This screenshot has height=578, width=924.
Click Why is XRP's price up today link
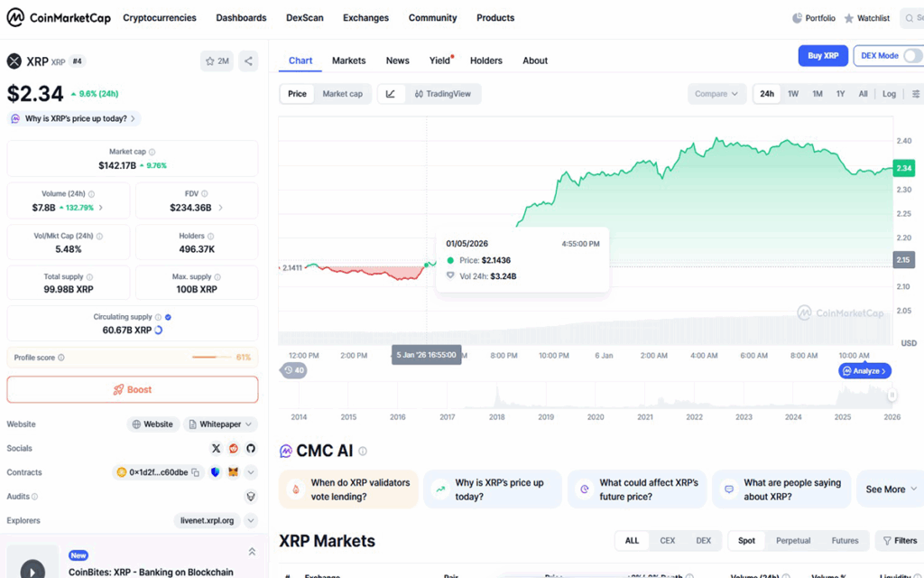click(74, 118)
